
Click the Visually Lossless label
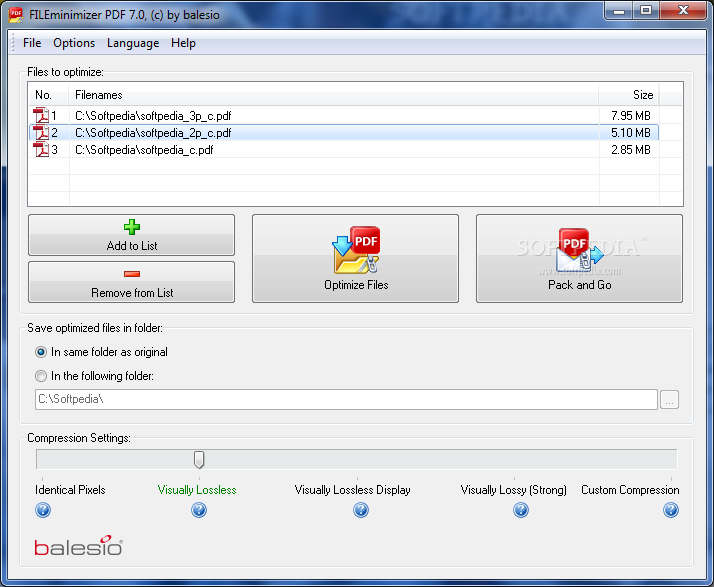tap(197, 490)
